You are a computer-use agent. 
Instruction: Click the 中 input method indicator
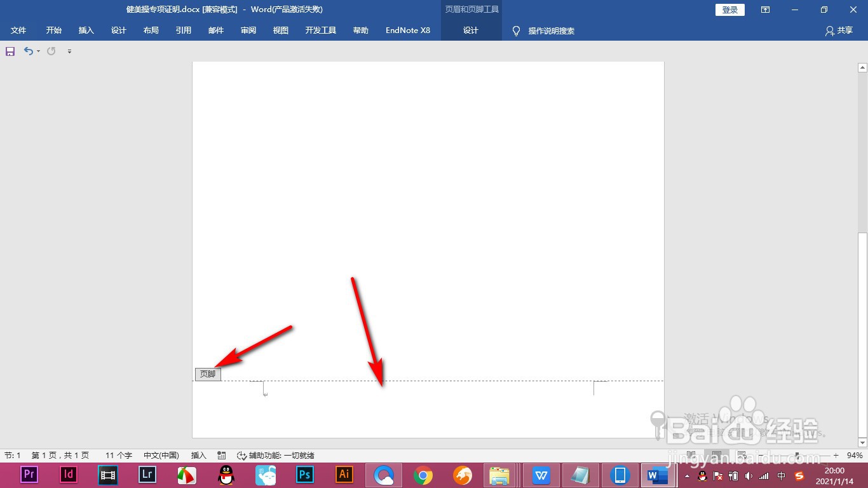tap(782, 475)
